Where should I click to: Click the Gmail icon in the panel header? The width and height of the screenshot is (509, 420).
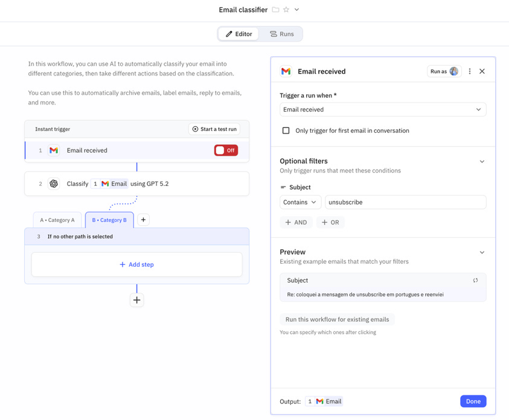[x=286, y=71]
